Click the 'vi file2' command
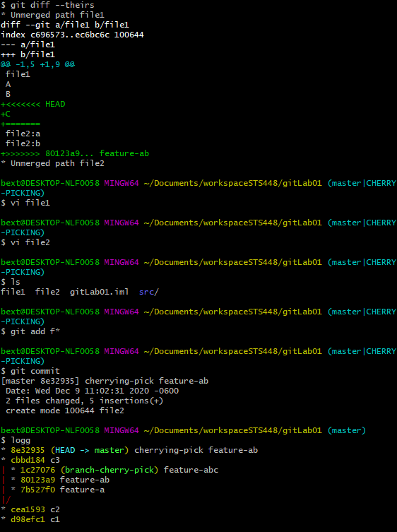The width and height of the screenshot is (397, 532). [30, 242]
